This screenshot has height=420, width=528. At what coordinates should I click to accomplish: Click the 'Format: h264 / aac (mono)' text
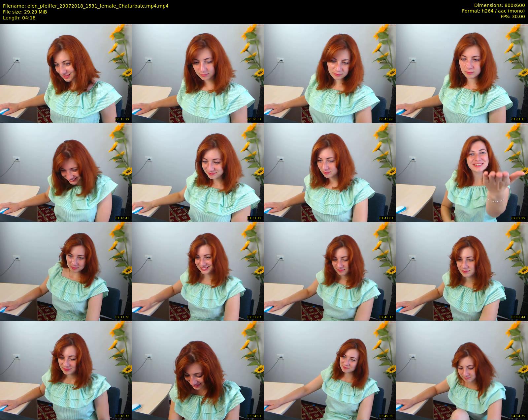pos(493,11)
